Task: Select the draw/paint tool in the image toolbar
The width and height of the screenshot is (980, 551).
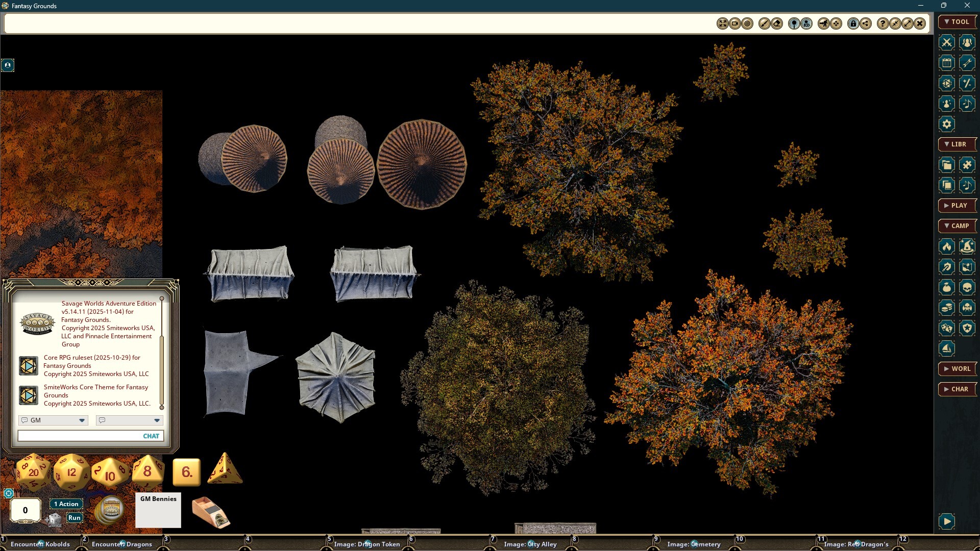Action: click(x=766, y=23)
